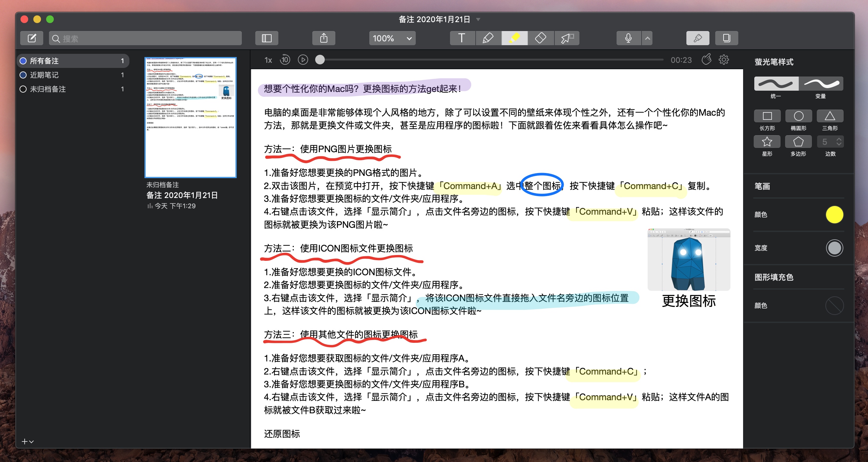Image resolution: width=868 pixels, height=462 pixels.
Task: Open yellow stroke color swatch
Action: (x=835, y=215)
